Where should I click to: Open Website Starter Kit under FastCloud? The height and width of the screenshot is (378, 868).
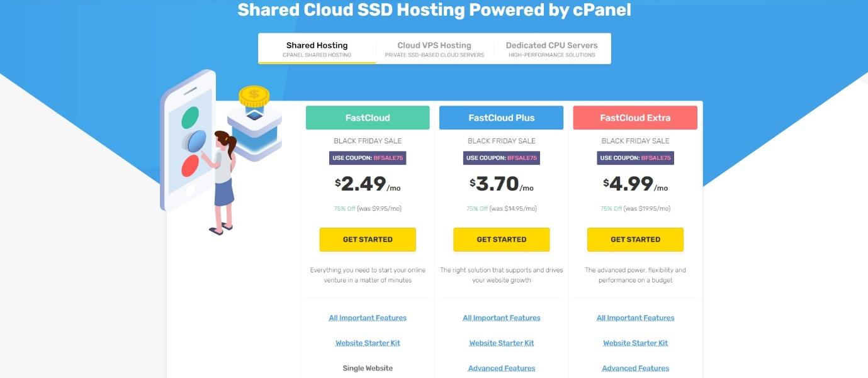(368, 343)
